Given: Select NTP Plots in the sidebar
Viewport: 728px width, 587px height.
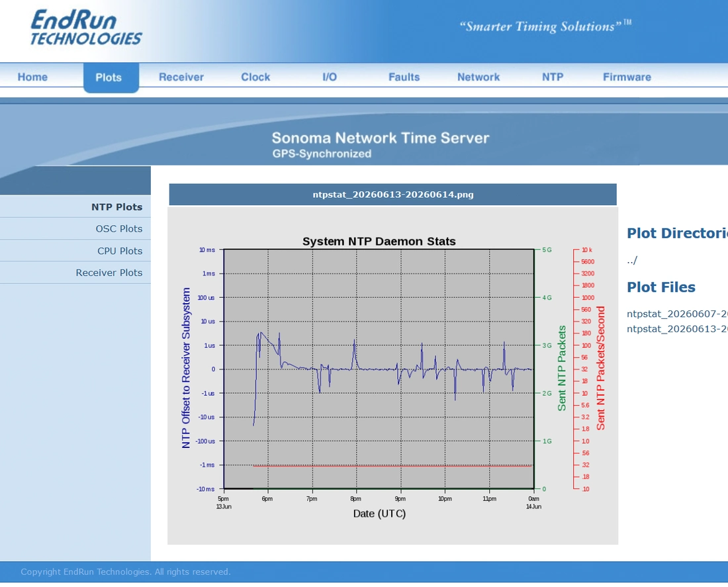Looking at the screenshot, I should coord(116,207).
